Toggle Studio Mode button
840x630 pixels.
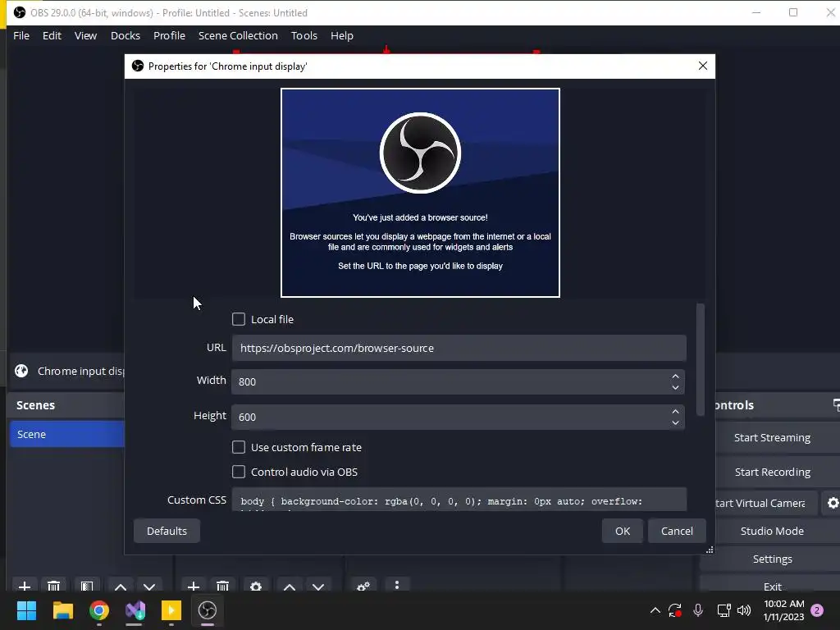(772, 531)
